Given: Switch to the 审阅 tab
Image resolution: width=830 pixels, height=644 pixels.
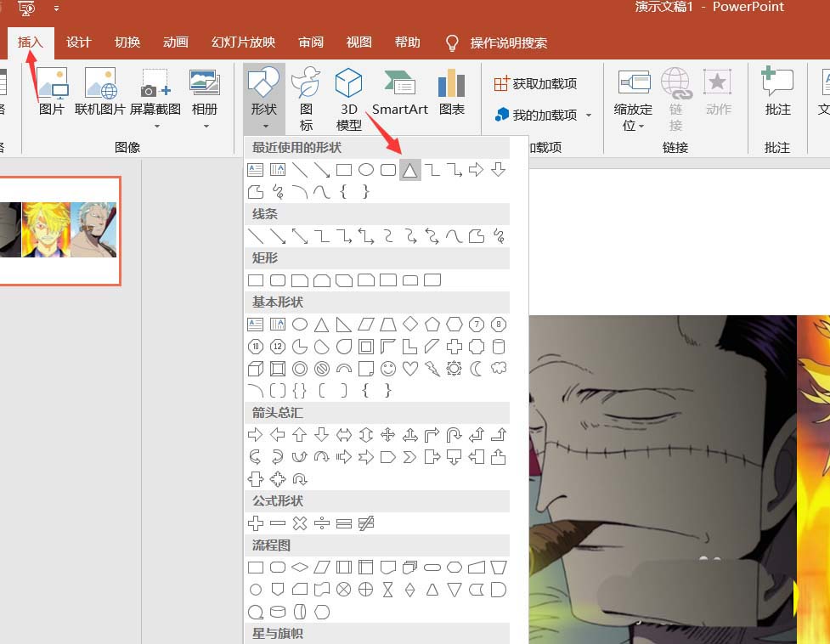Looking at the screenshot, I should click(x=311, y=42).
